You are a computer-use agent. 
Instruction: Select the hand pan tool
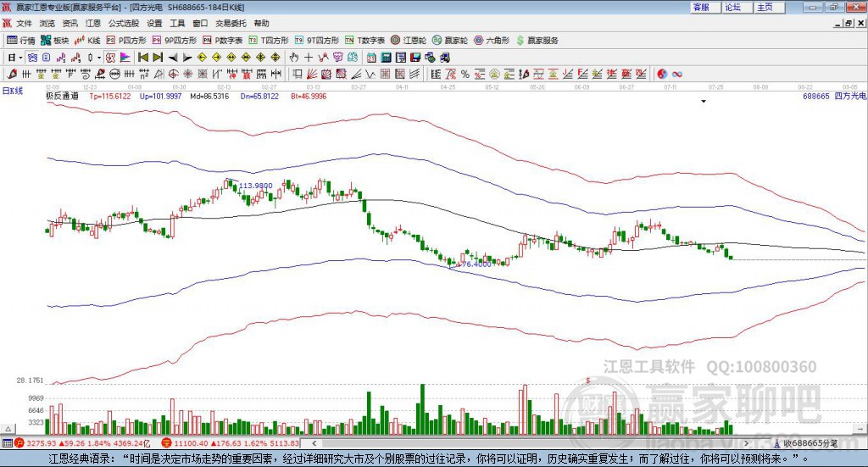click(294, 58)
